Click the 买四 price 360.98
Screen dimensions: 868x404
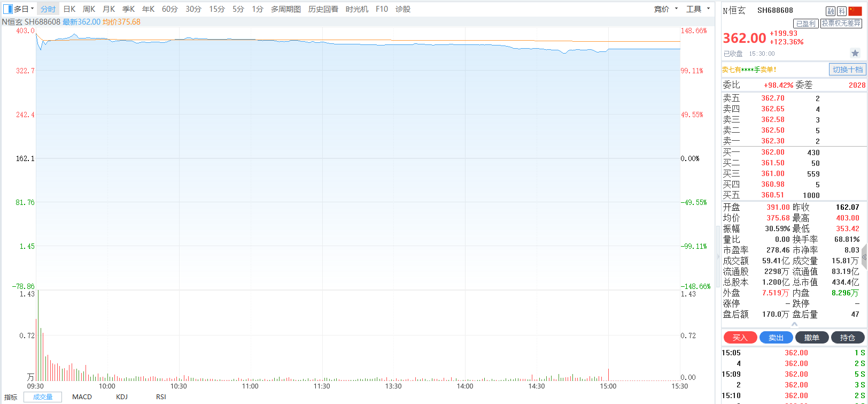click(x=773, y=185)
